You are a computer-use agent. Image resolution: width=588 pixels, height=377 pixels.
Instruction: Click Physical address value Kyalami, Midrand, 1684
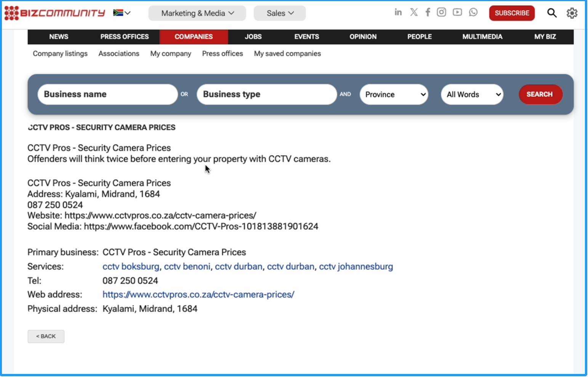[x=150, y=309]
